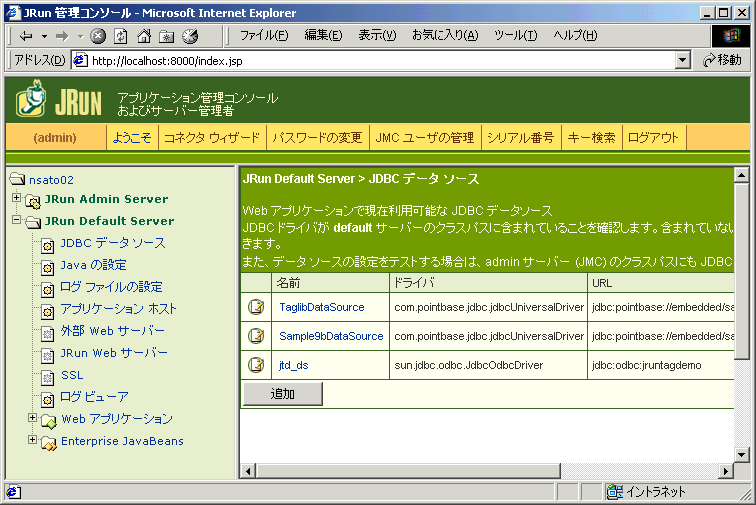
Task: Select the nsato02 root tree item
Action: pyautogui.click(x=51, y=180)
